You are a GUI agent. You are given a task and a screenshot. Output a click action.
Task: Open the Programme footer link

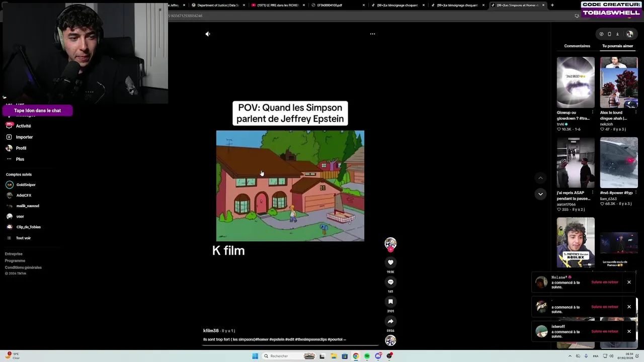pyautogui.click(x=15, y=261)
